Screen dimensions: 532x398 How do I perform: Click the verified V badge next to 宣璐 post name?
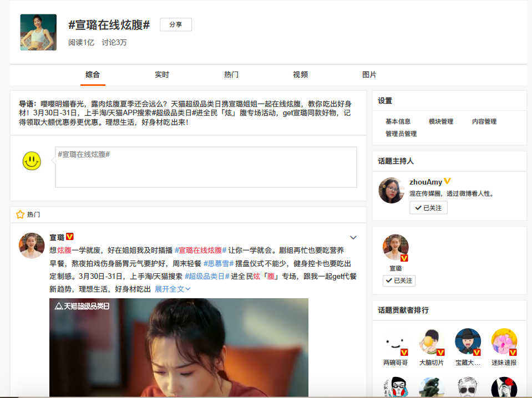coord(70,237)
